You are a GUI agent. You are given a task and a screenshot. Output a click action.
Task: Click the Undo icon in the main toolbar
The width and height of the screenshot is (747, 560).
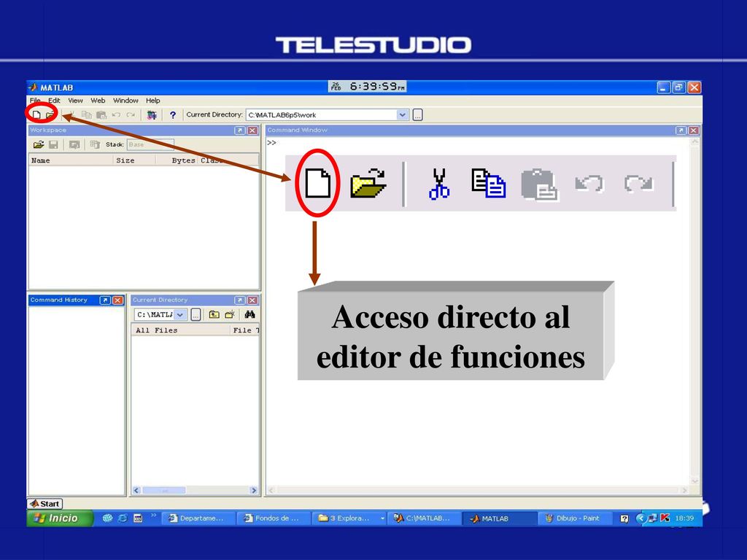click(116, 114)
